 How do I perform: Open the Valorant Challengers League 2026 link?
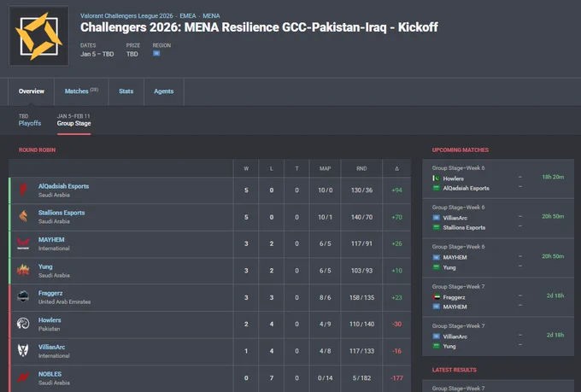point(126,16)
